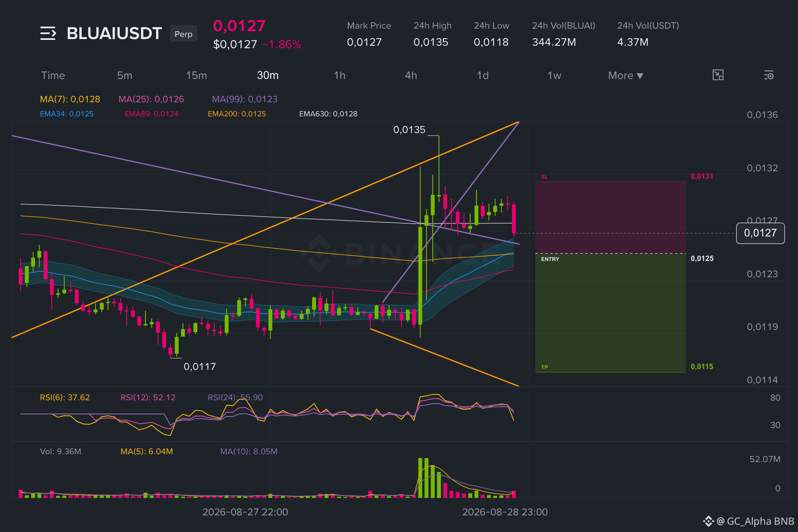Click the 0,0136 price axis label
Image resolution: width=798 pixels, height=532 pixels.
pos(762,115)
